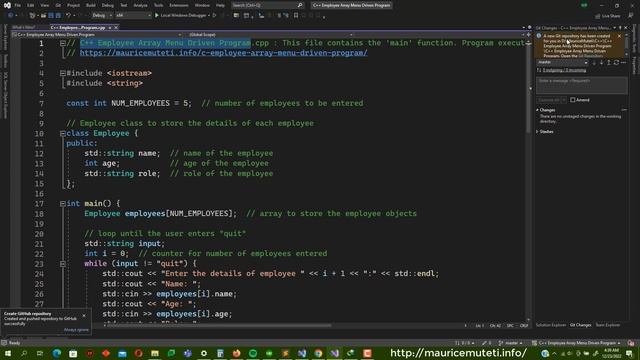The width and height of the screenshot is (640, 360).
Task: Pin the Git Changes panel with pushpin icon
Action: pyautogui.click(x=620, y=28)
